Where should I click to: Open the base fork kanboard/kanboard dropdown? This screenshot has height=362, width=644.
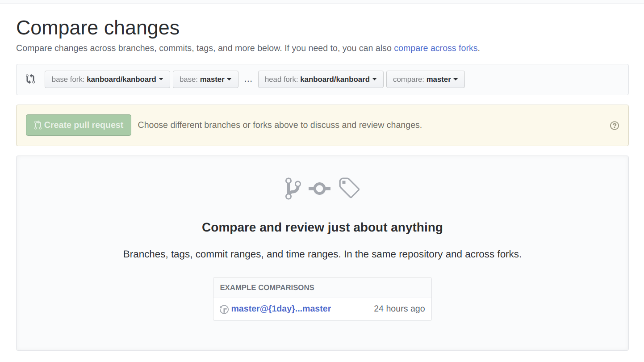point(107,79)
